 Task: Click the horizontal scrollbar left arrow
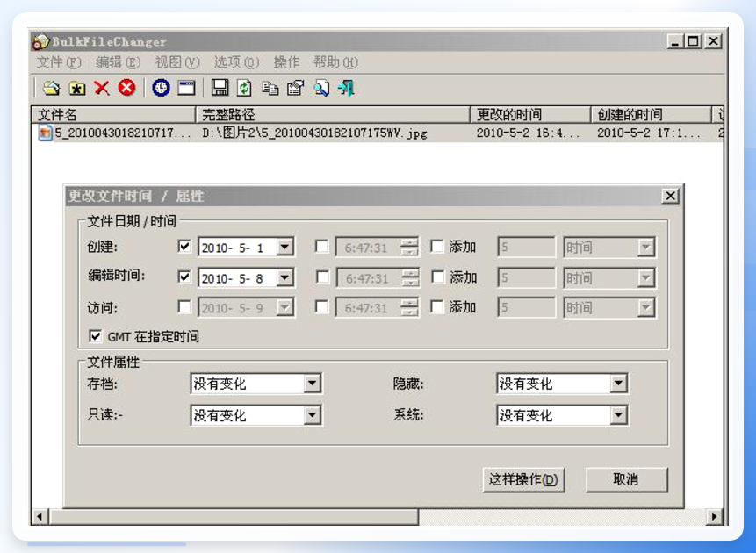40,516
